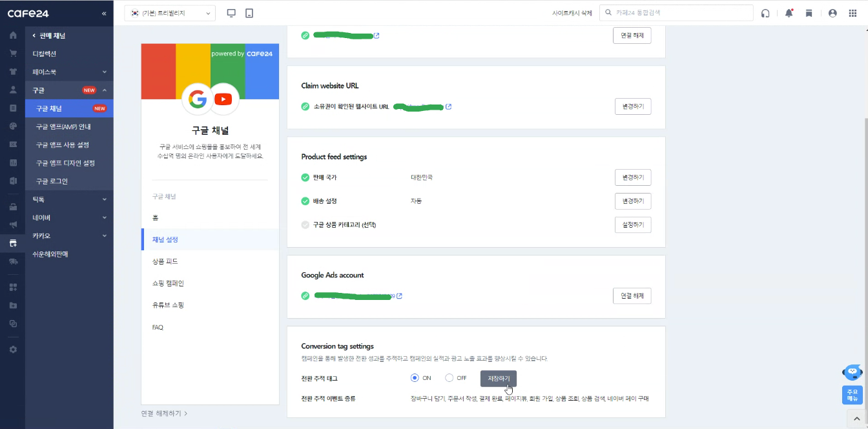
Task: Click 변경하기 for Claim website URL
Action: [x=633, y=106]
